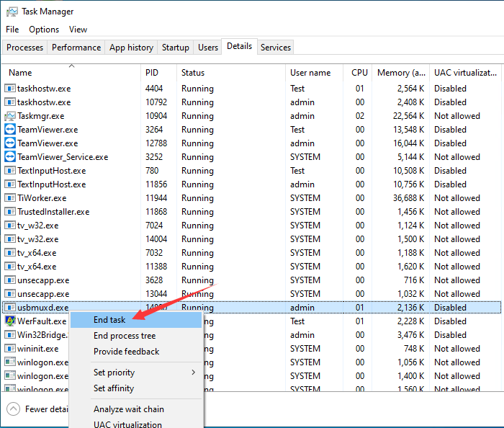The height and width of the screenshot is (428, 504).
Task: Collapse view with Fewer details arrow icon
Action: 13,409
